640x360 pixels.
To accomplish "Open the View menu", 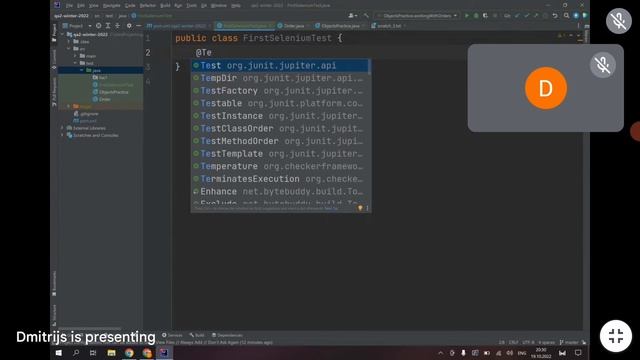I will coord(94,6).
